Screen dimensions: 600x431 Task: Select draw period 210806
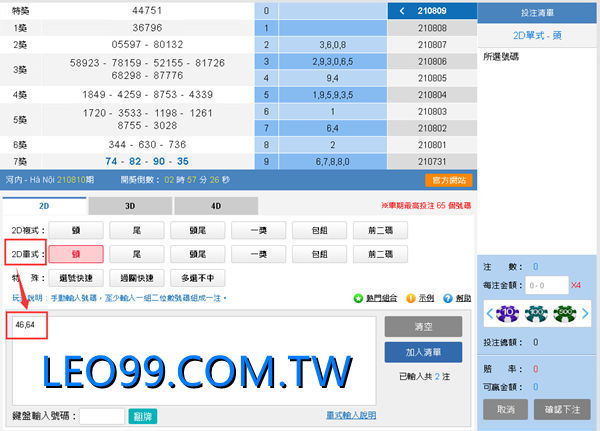(432, 61)
